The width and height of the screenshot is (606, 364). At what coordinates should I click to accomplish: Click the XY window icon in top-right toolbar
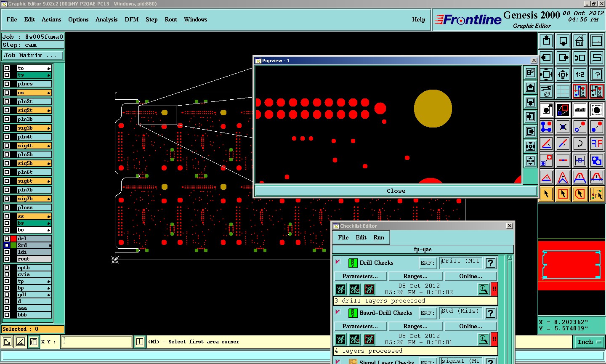(597, 41)
